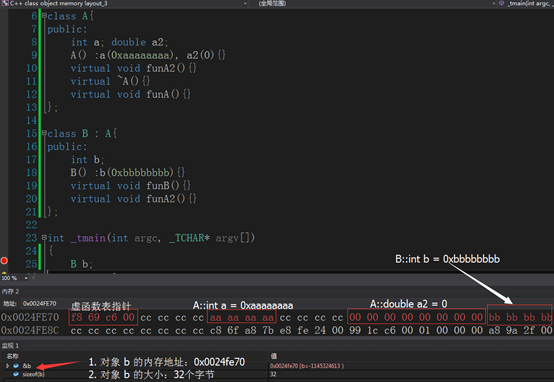Viewport: 554px width, 382px height.
Task: Place cursor on constructor A() :a(0xaaaaaaaa) line
Action: [148, 55]
